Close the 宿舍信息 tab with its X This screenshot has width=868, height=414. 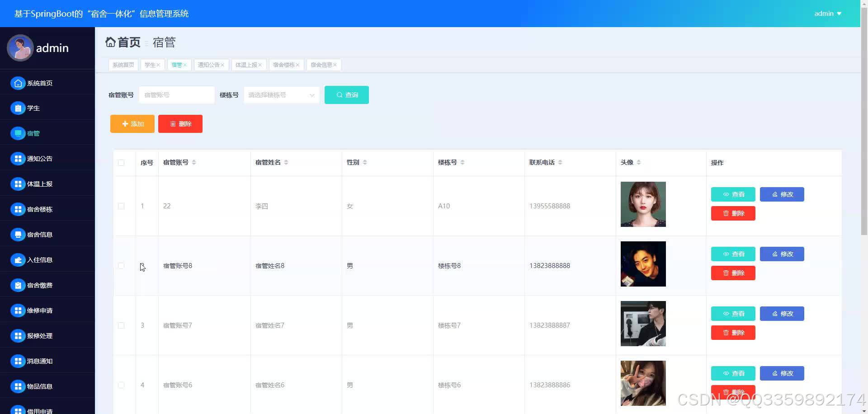point(335,65)
